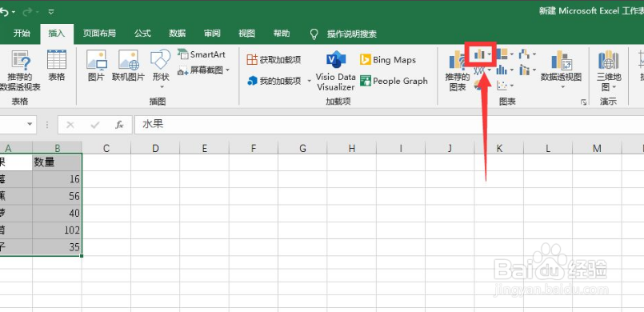Click Get Add-ins (获取加载项)

274,60
